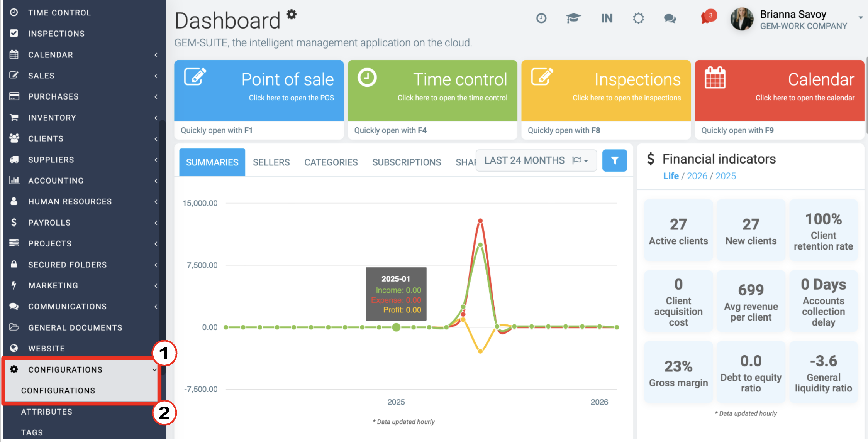Click the Clients people icon in sidebar
The height and width of the screenshot is (442, 868).
14,138
